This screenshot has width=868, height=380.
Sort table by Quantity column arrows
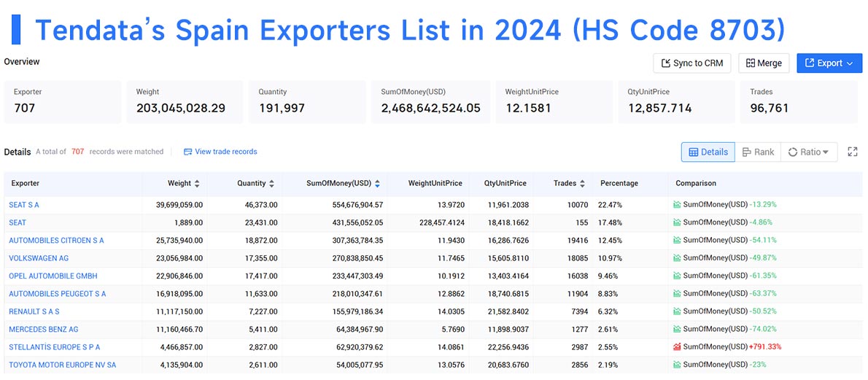(x=271, y=183)
